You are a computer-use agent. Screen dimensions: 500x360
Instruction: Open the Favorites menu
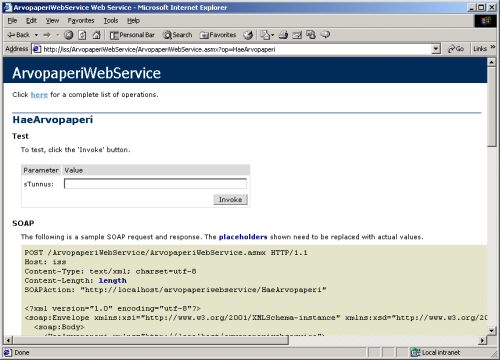click(81, 21)
